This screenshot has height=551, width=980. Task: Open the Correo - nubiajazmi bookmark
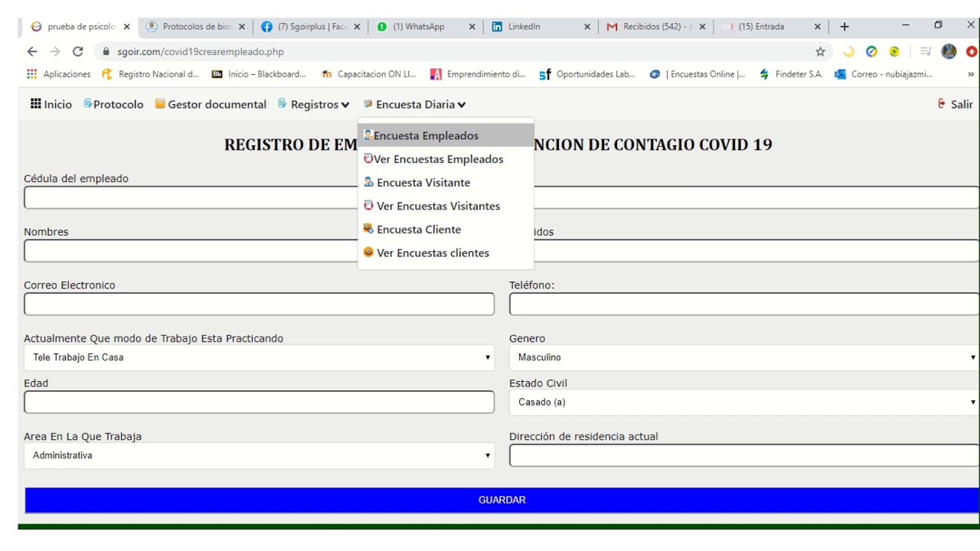885,74
